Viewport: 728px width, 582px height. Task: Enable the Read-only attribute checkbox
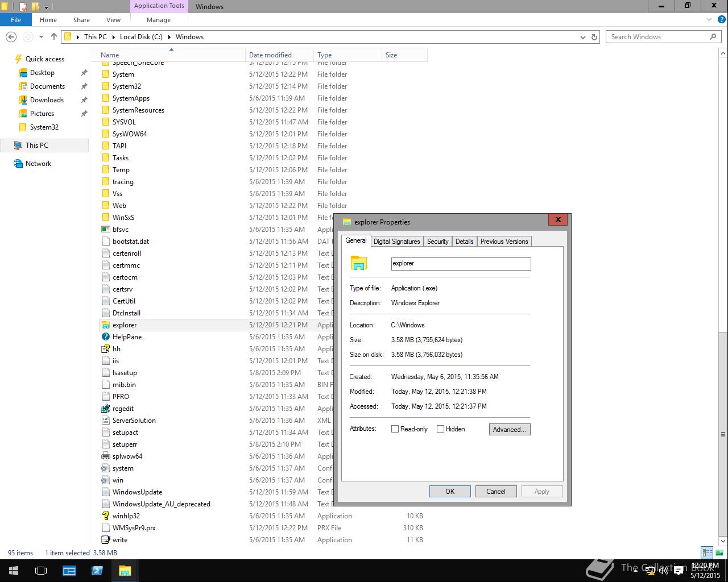tap(395, 429)
